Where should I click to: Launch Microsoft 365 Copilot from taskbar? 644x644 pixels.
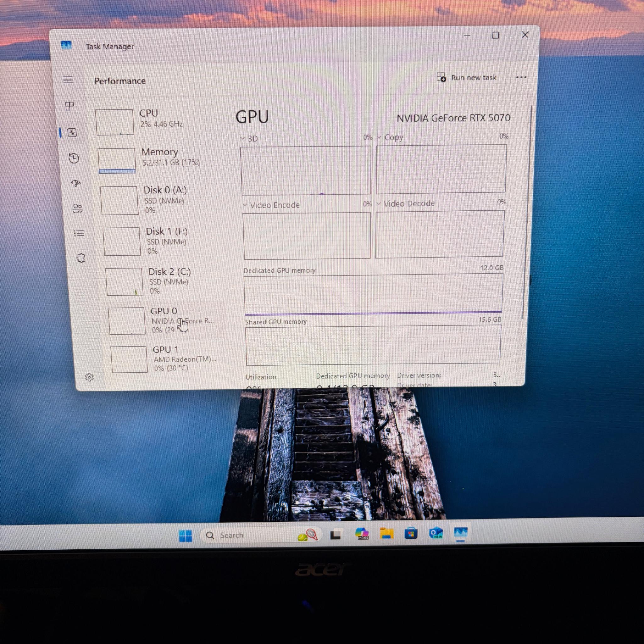coord(362,534)
